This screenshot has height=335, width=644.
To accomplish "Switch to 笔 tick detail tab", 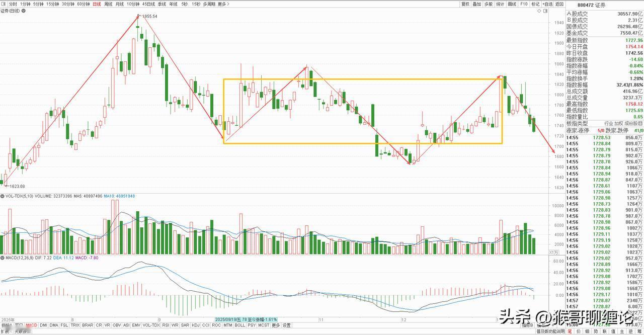I will [x=570, y=331].
